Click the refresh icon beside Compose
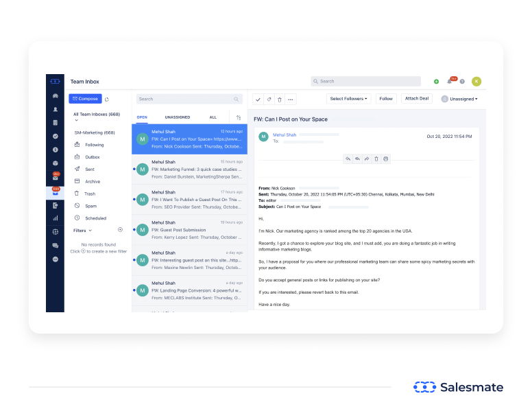Screen dimensions: 532x420 107,100
